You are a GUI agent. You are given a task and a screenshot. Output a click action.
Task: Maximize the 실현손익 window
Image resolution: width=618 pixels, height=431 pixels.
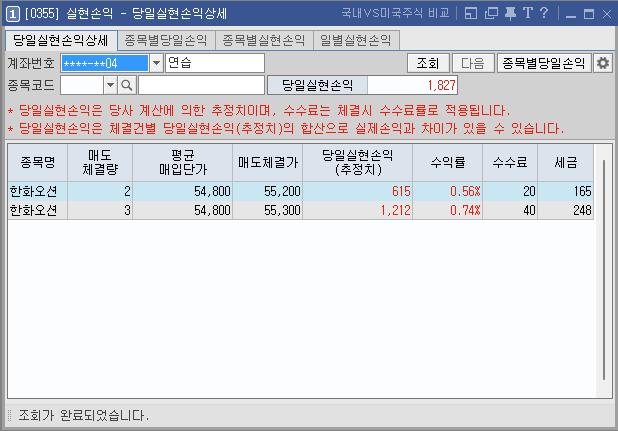tap(589, 15)
